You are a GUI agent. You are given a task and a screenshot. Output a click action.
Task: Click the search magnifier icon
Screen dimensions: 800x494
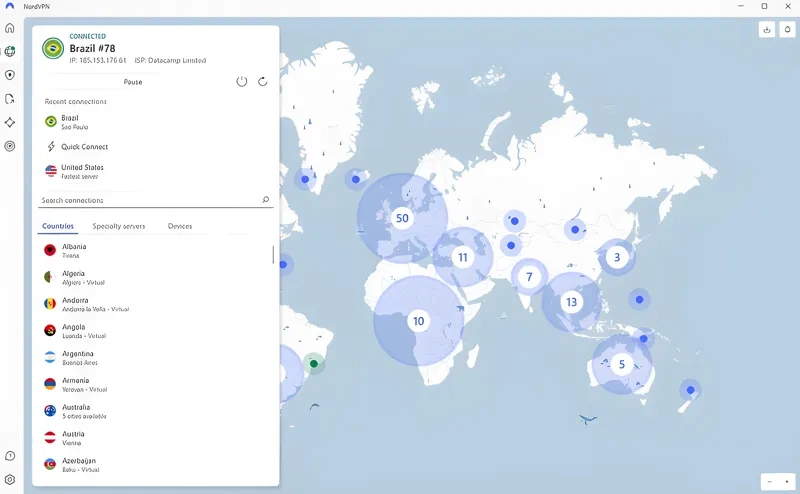pos(265,200)
